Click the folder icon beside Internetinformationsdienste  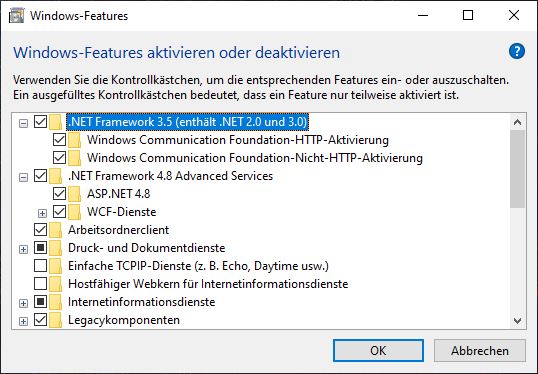[x=55, y=302]
